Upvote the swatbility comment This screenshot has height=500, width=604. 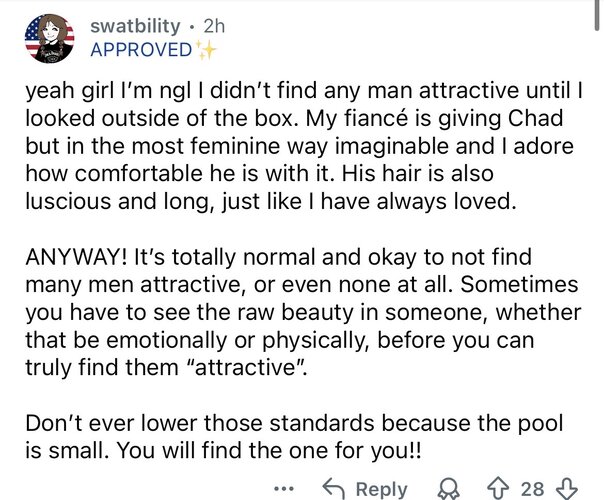pos(498,488)
